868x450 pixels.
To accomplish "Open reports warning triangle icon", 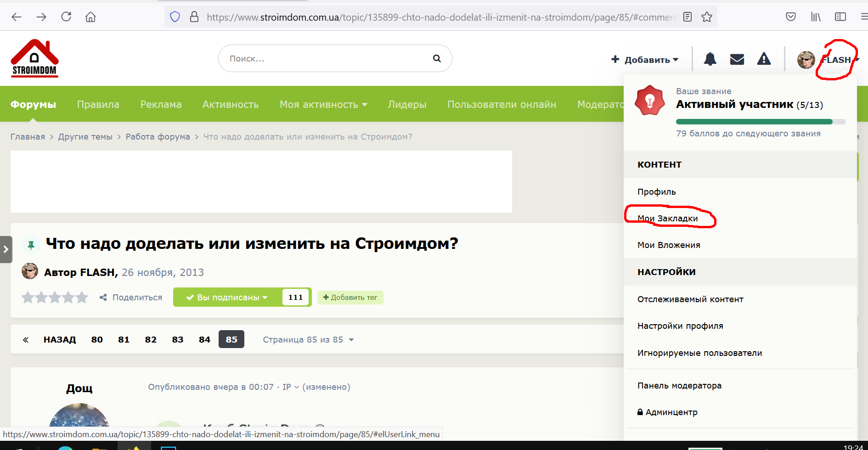I will click(x=764, y=59).
